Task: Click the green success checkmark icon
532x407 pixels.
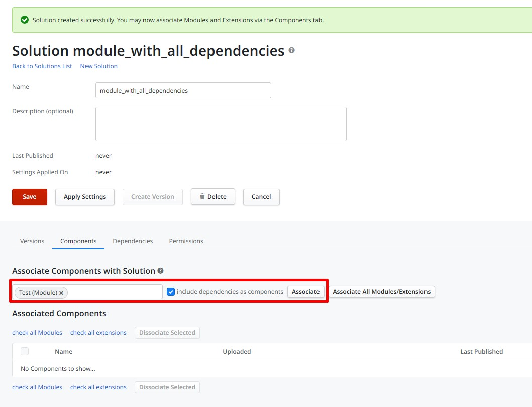Action: 25,20
